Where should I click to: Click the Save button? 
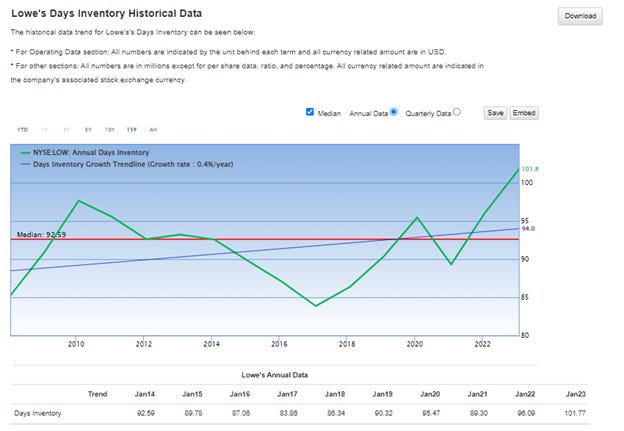pyautogui.click(x=495, y=113)
